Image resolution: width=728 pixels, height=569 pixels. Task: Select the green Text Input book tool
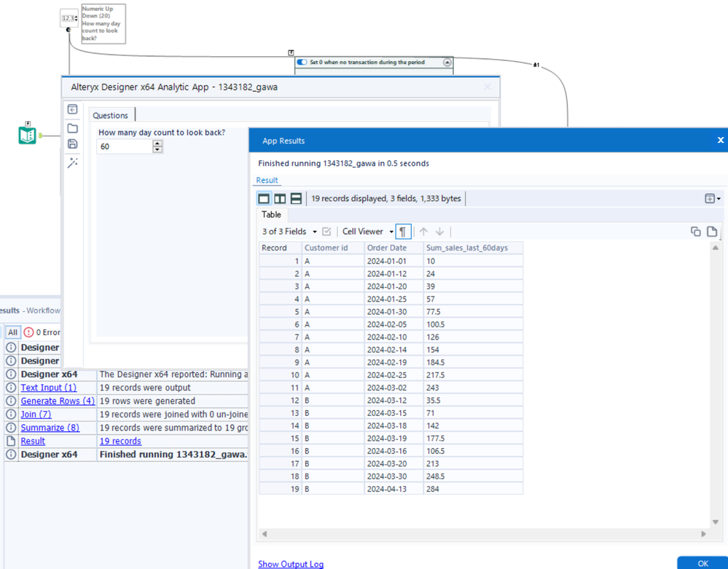coord(28,135)
